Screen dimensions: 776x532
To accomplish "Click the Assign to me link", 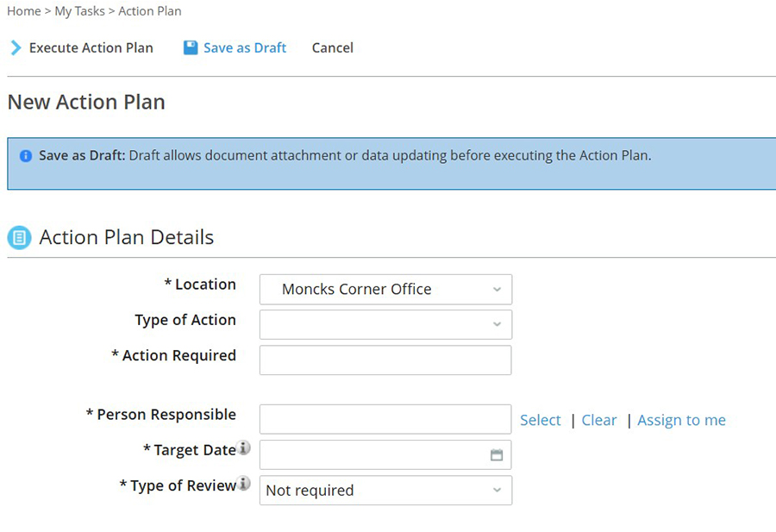I will pos(681,420).
